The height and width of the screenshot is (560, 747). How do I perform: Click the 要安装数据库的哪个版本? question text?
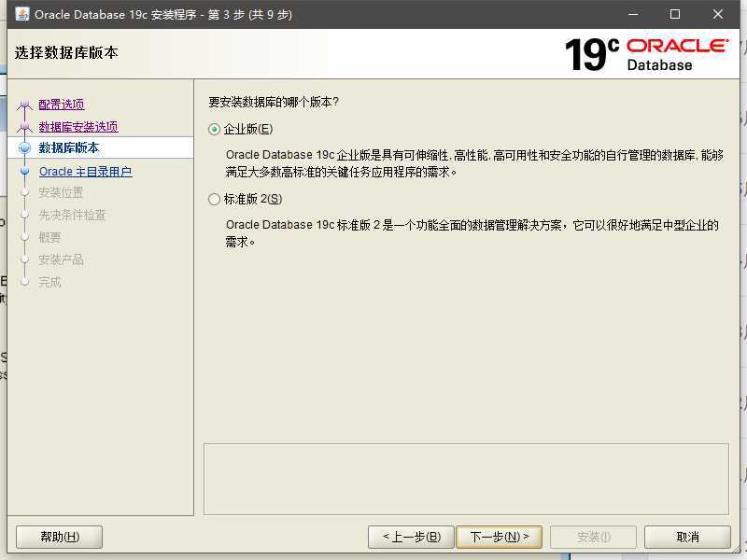[x=274, y=102]
